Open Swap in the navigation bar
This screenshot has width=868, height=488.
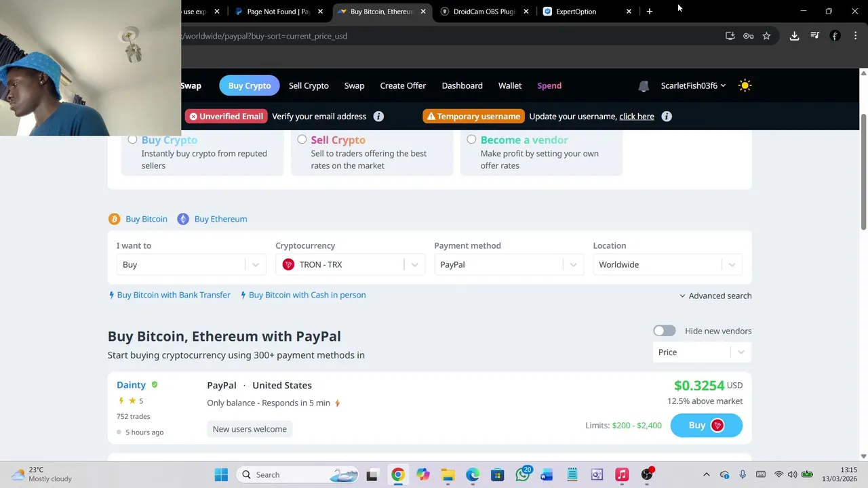coord(354,85)
